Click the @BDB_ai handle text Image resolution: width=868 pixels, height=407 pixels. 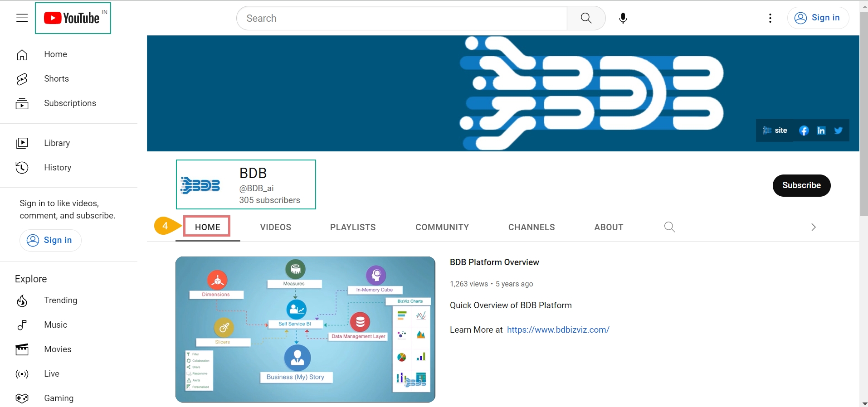[256, 188]
